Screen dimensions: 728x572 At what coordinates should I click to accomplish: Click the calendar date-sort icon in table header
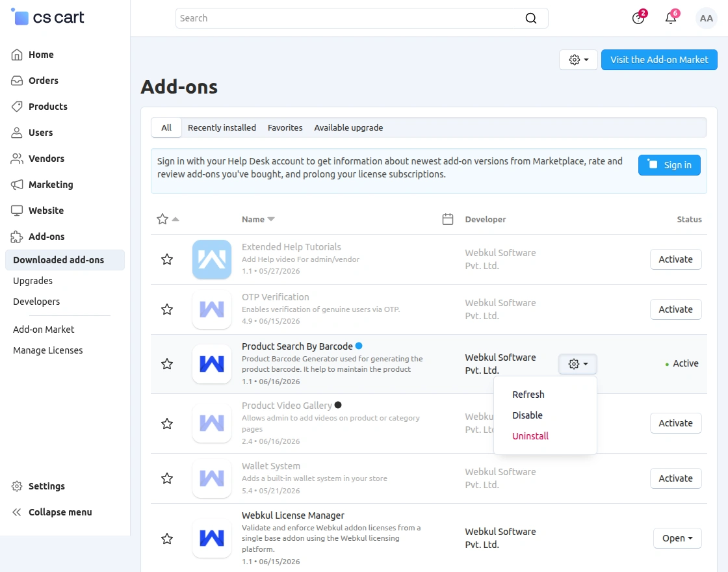(448, 219)
